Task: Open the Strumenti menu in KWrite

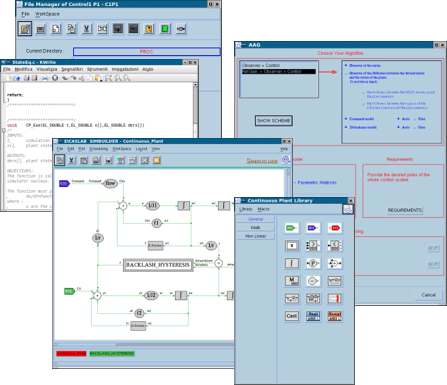Action: tap(97, 69)
